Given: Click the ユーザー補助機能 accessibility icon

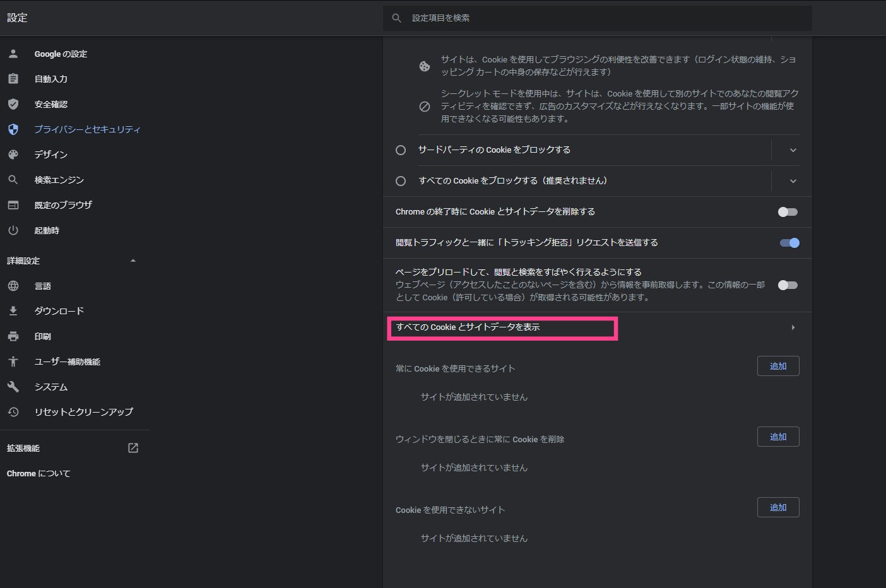Looking at the screenshot, I should [13, 362].
